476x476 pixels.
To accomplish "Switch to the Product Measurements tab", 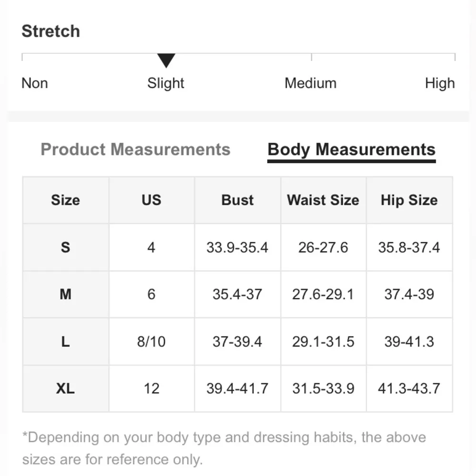I will [135, 149].
